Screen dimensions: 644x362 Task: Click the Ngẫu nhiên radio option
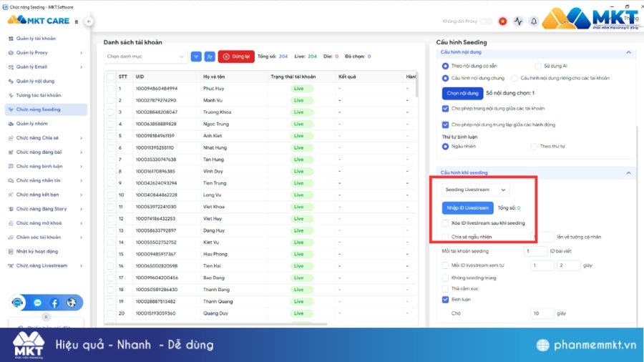tap(445, 147)
